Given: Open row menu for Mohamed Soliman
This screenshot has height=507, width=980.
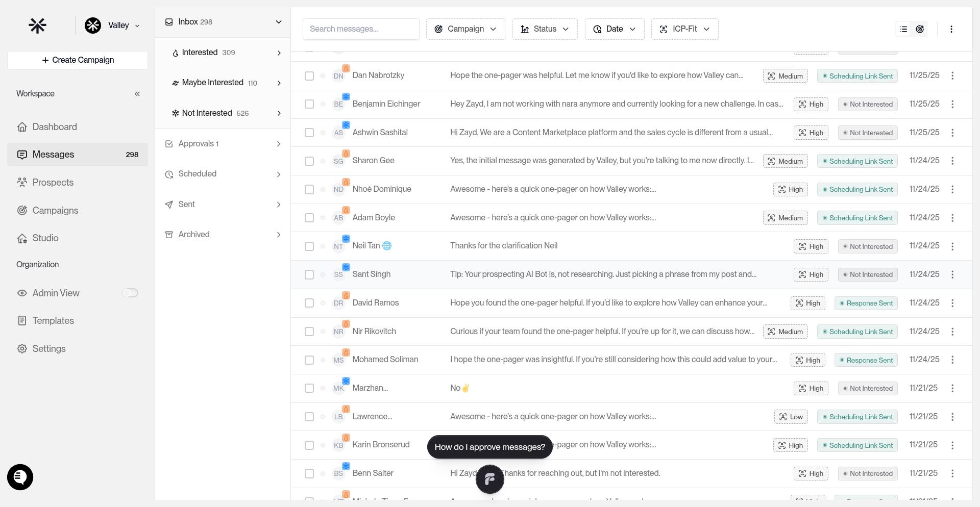Looking at the screenshot, I should pyautogui.click(x=952, y=360).
